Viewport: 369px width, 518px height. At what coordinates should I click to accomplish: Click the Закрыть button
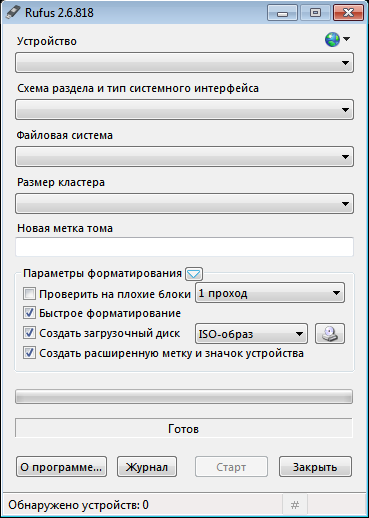click(315, 467)
